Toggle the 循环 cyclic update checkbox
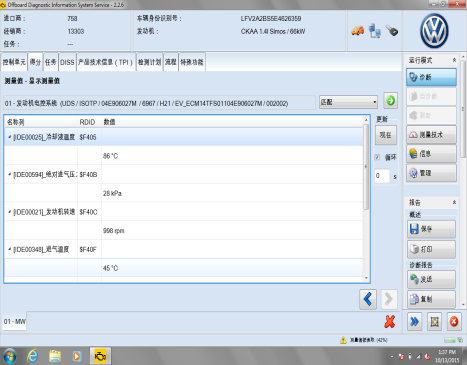 377,157
